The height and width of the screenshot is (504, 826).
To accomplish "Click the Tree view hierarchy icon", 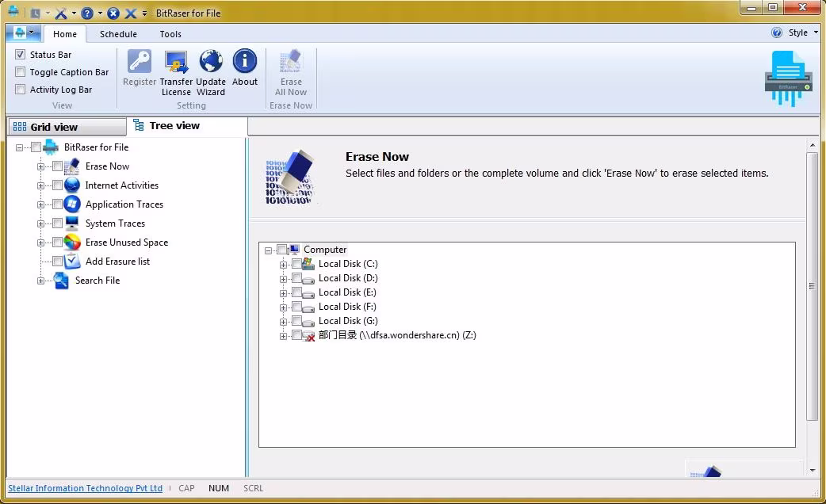I will point(139,125).
